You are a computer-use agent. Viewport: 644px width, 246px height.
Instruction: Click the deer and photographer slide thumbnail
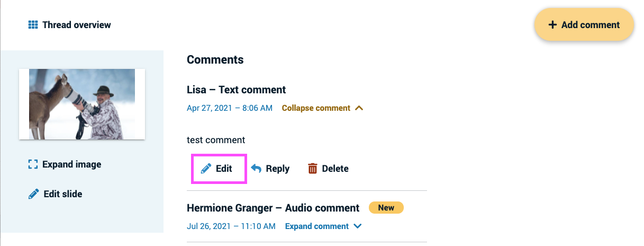coord(82,104)
